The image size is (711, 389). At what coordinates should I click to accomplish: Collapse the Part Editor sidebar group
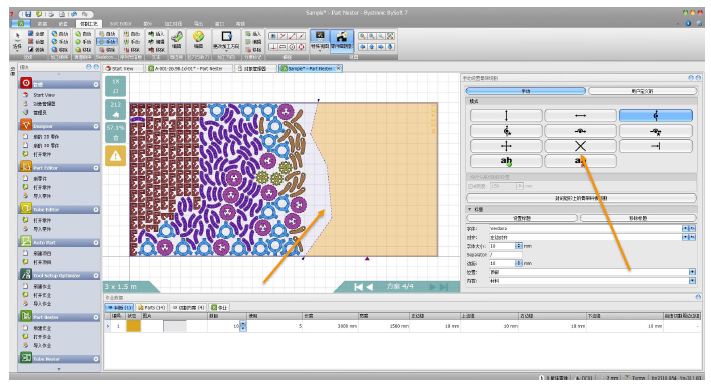96,168
